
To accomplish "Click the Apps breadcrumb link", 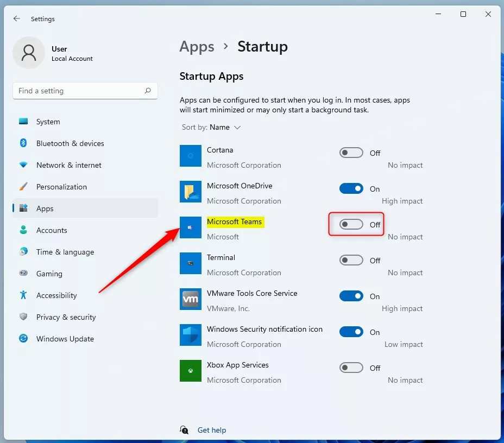I will 197,47.
